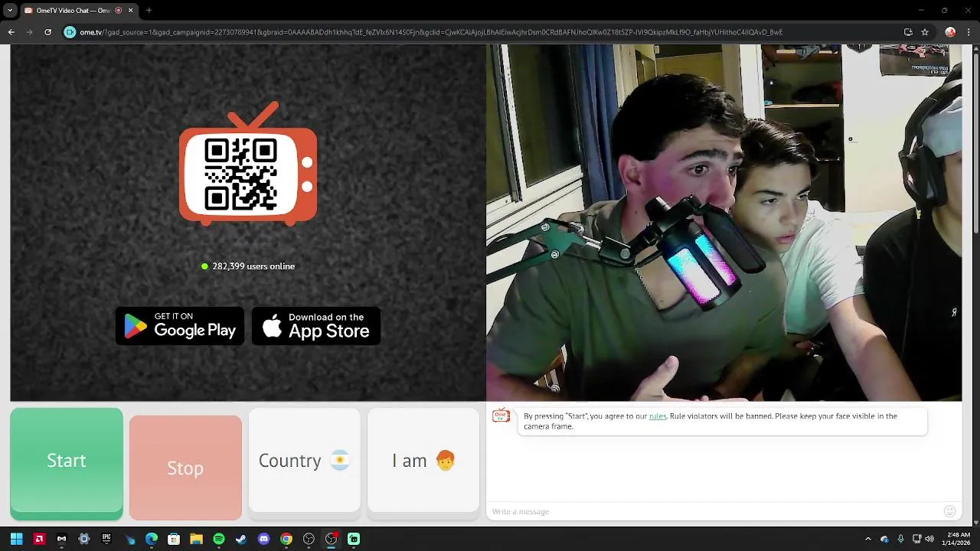Open the Windows Start menu
The width and height of the screenshot is (980, 551).
(x=17, y=539)
